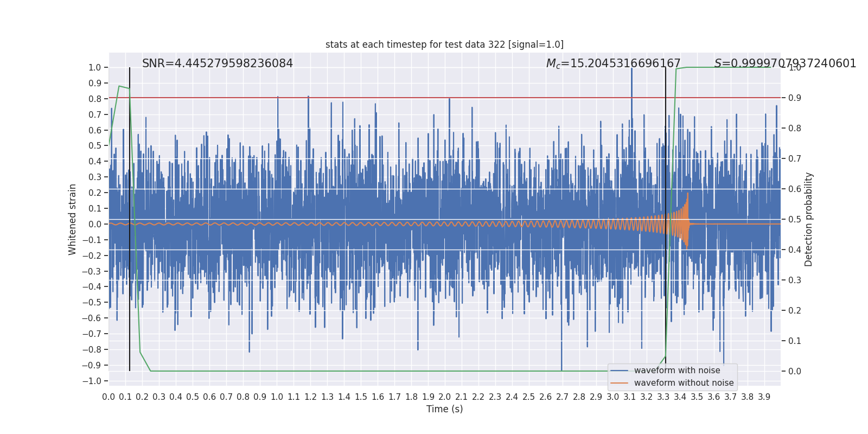
Task: Select time axis tick label 1.5
Action: [x=361, y=397]
